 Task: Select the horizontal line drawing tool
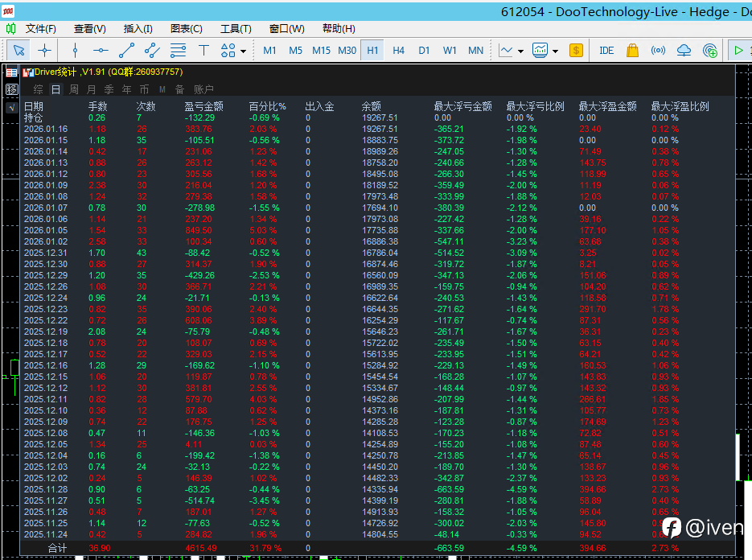coord(101,50)
